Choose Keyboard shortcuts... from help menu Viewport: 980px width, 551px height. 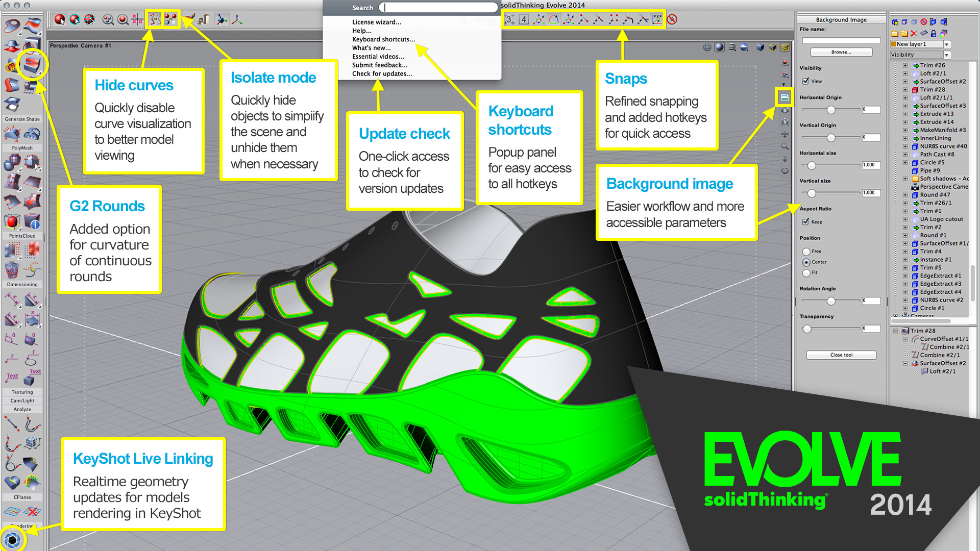tap(383, 39)
